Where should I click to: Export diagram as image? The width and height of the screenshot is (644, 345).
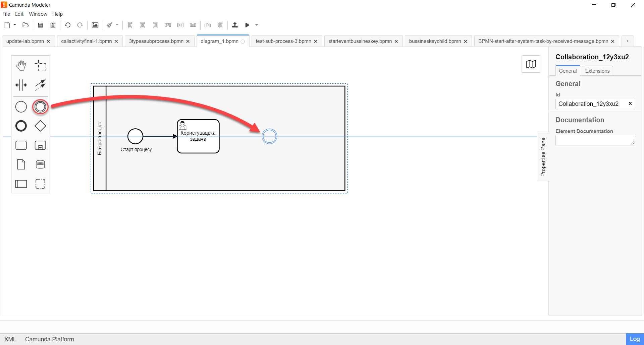(95, 25)
